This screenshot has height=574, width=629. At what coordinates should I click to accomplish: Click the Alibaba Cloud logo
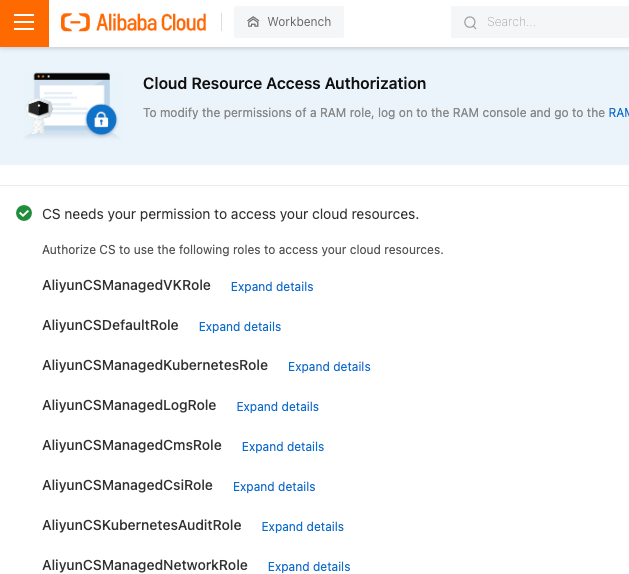(134, 22)
